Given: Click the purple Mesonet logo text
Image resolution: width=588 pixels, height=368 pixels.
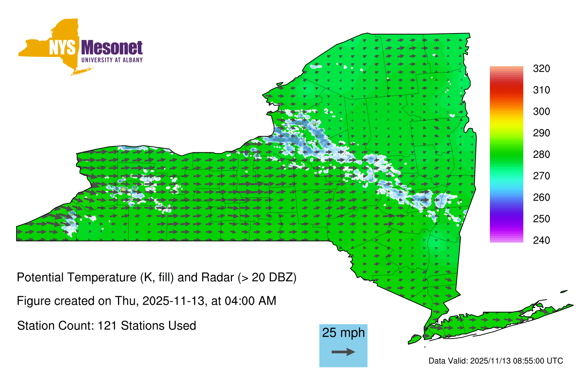Looking at the screenshot, I should (112, 48).
